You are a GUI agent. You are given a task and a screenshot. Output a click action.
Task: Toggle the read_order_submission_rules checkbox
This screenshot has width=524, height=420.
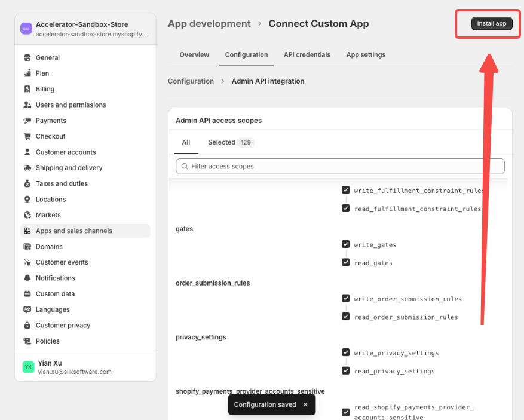[x=345, y=317]
